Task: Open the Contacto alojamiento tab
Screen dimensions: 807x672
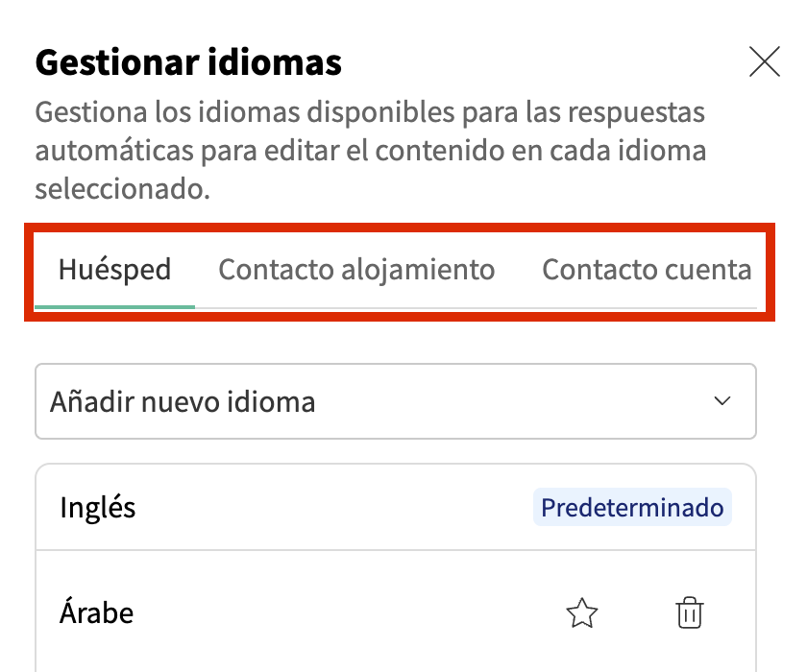Action: coord(356,270)
